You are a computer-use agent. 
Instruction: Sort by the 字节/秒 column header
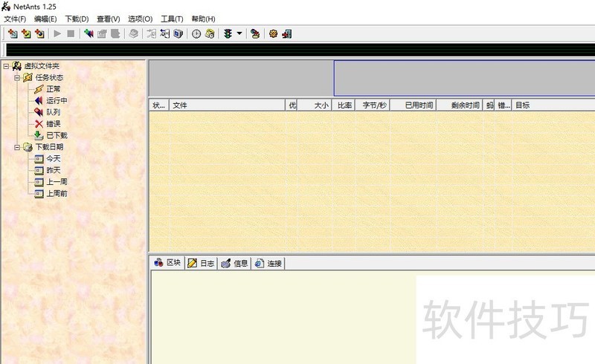click(x=373, y=105)
